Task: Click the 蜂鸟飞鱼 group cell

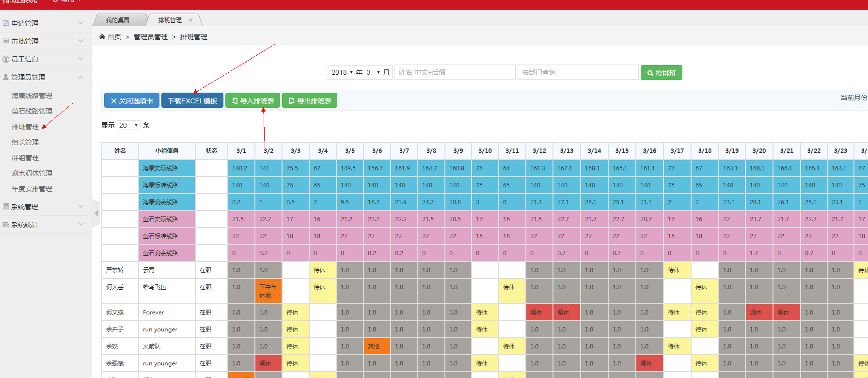Action: click(167, 291)
